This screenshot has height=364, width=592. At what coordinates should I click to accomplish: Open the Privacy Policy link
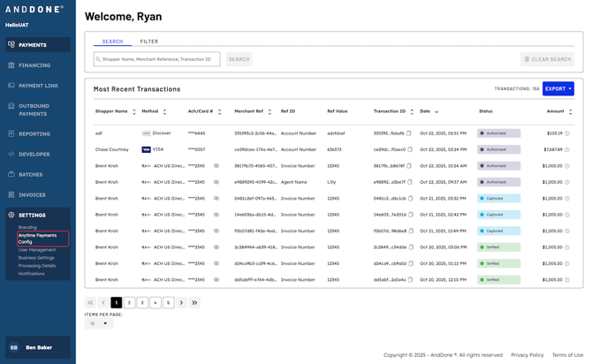pos(527,354)
